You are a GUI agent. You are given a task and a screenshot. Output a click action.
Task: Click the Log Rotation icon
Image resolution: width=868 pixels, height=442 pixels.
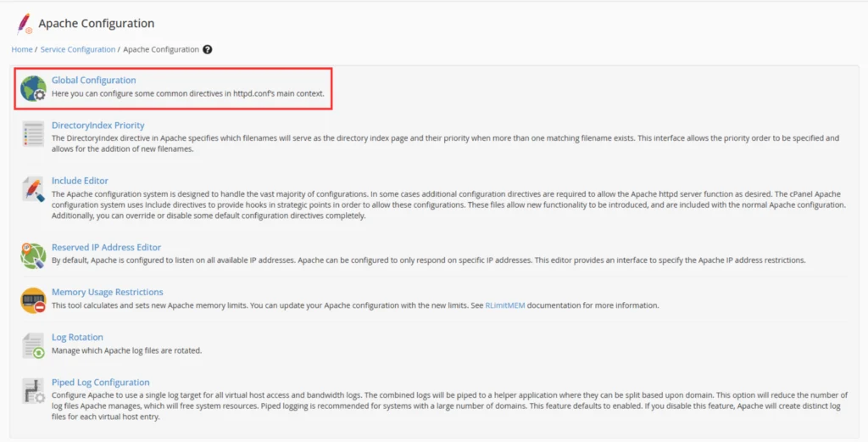coord(33,345)
